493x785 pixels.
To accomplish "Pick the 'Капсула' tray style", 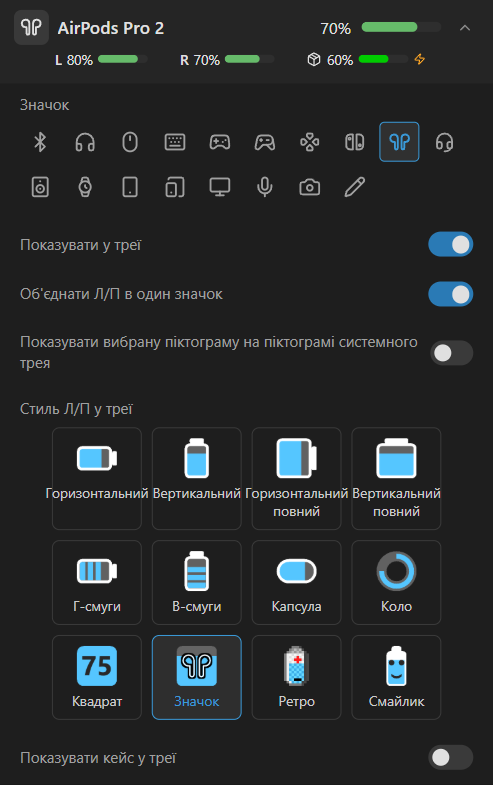I will point(296,582).
